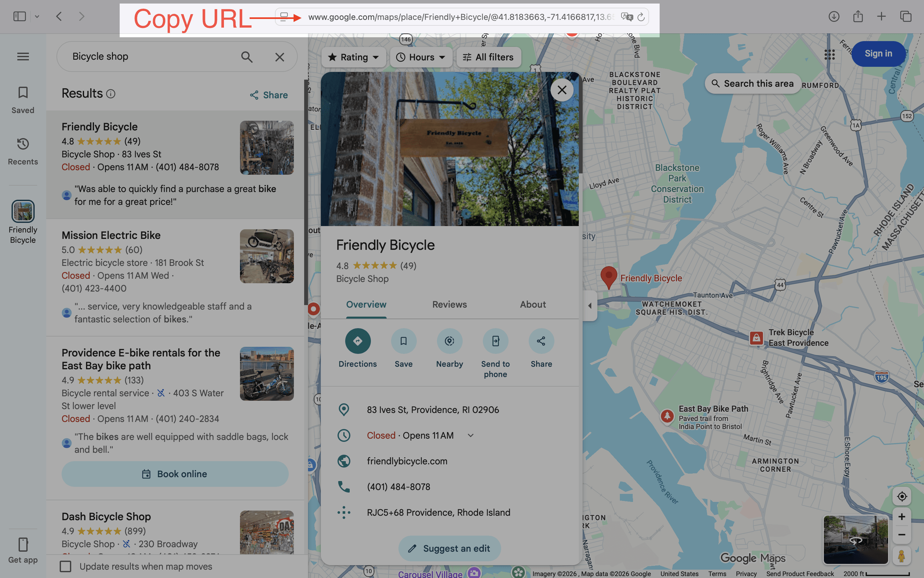Select Friendly Bicycle sidebar shortcut thumbnail
The width and height of the screenshot is (924, 578).
coord(23,211)
